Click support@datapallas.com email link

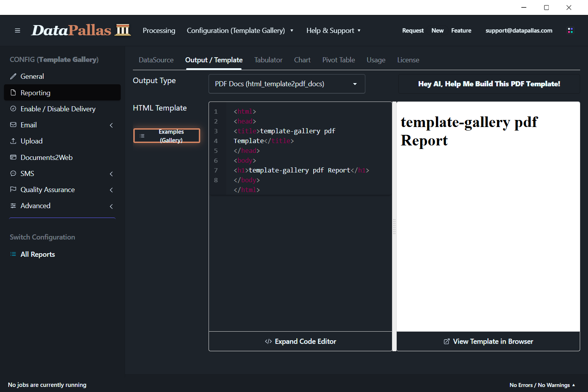pos(519,31)
